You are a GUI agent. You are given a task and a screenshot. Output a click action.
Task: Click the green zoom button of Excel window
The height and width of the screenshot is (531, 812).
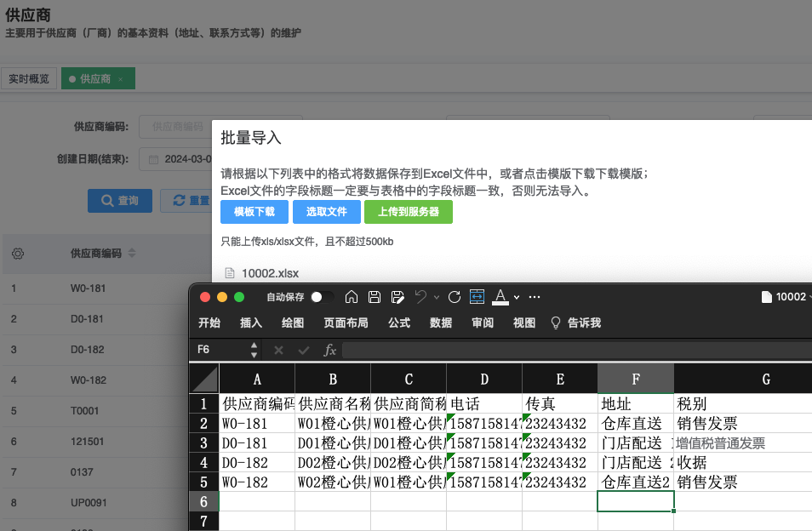[239, 297]
